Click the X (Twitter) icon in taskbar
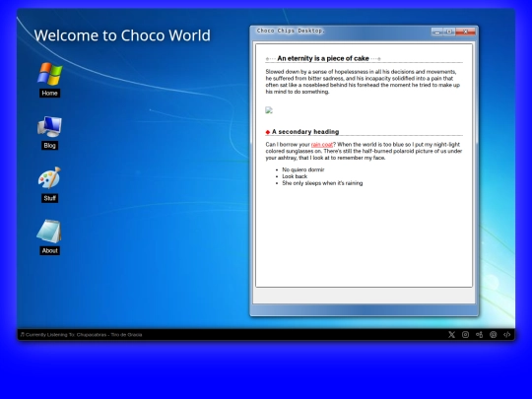 pyautogui.click(x=451, y=335)
